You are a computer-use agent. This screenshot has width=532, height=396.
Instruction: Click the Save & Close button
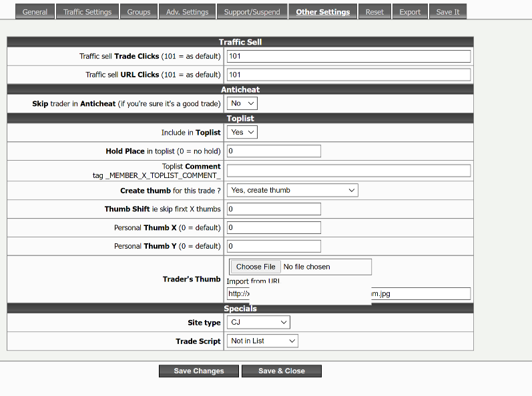[282, 371]
